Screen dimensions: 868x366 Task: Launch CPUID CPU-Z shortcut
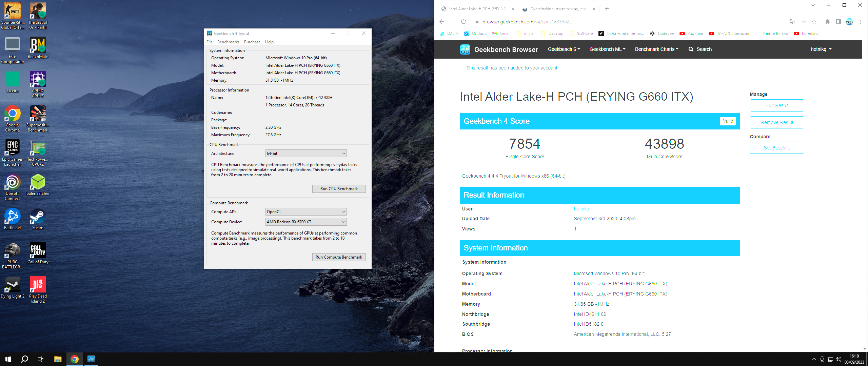pyautogui.click(x=38, y=84)
